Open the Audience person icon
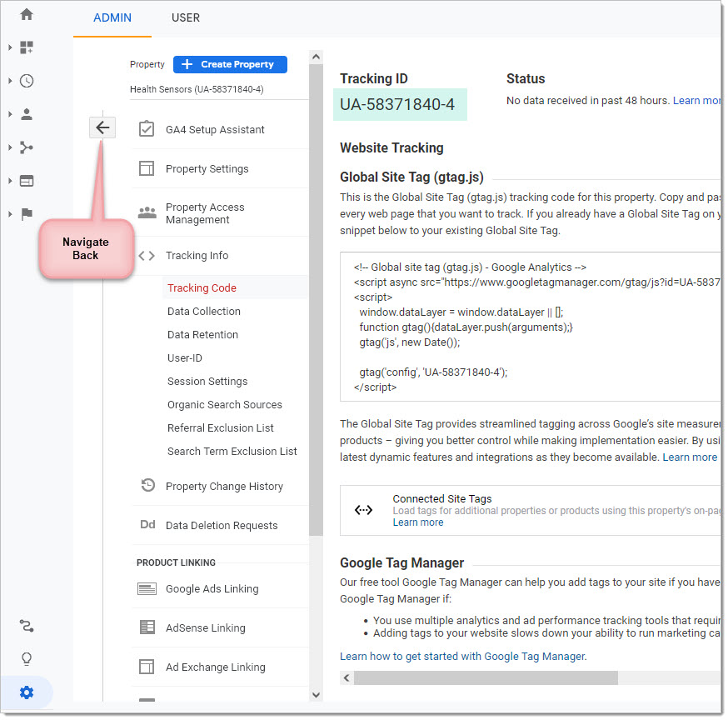The image size is (728, 720). pyautogui.click(x=27, y=114)
